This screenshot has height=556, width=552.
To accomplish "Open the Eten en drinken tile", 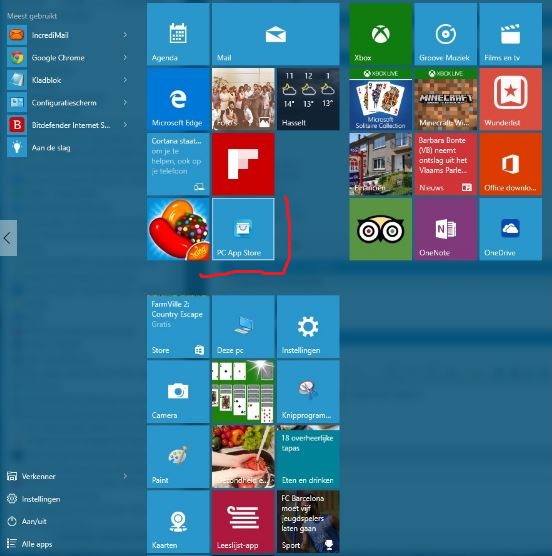I will pos(308,457).
